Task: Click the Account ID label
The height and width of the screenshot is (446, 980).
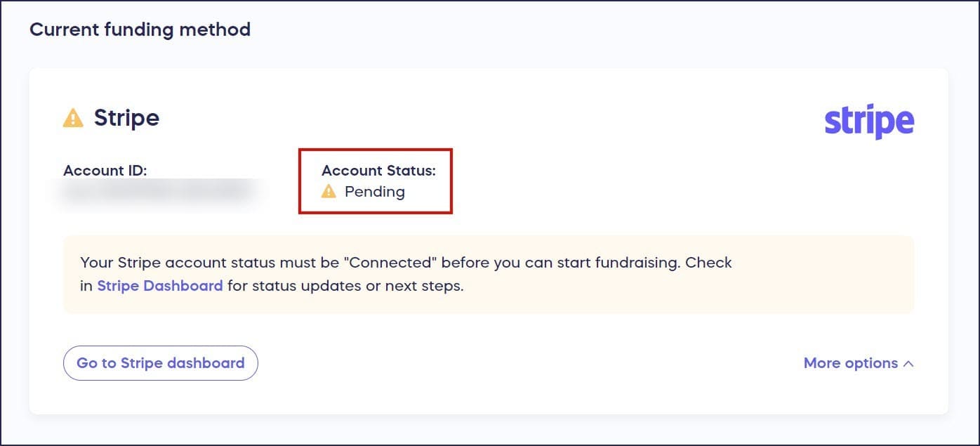Action: point(105,170)
